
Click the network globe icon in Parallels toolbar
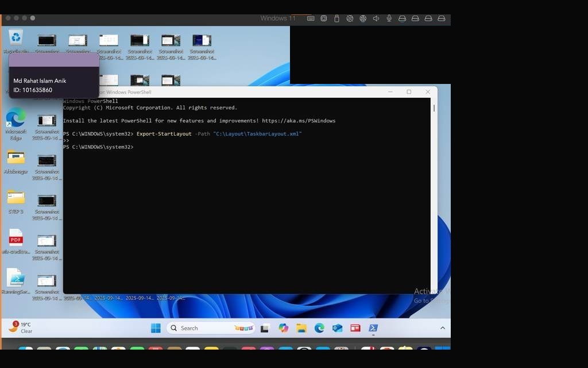[363, 18]
